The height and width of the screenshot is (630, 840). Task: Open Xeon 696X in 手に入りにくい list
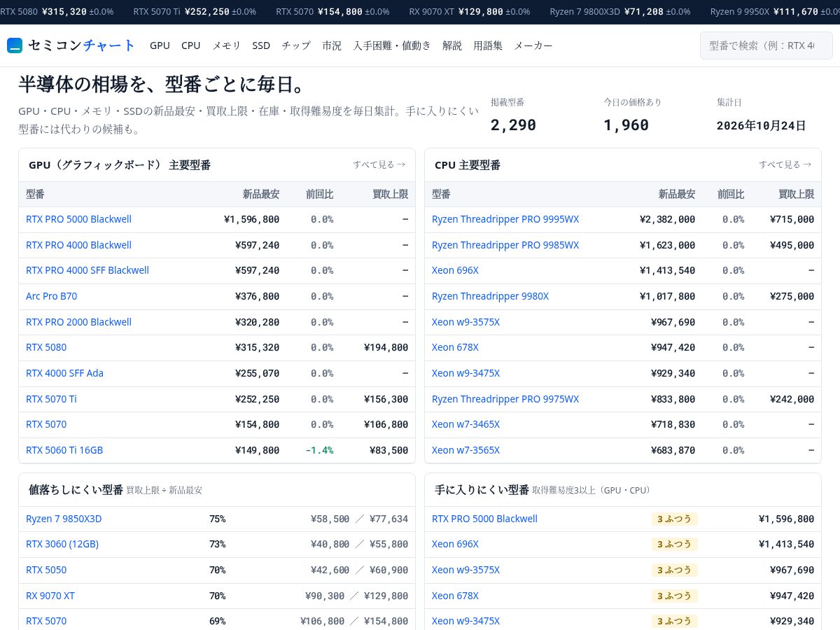coord(455,544)
